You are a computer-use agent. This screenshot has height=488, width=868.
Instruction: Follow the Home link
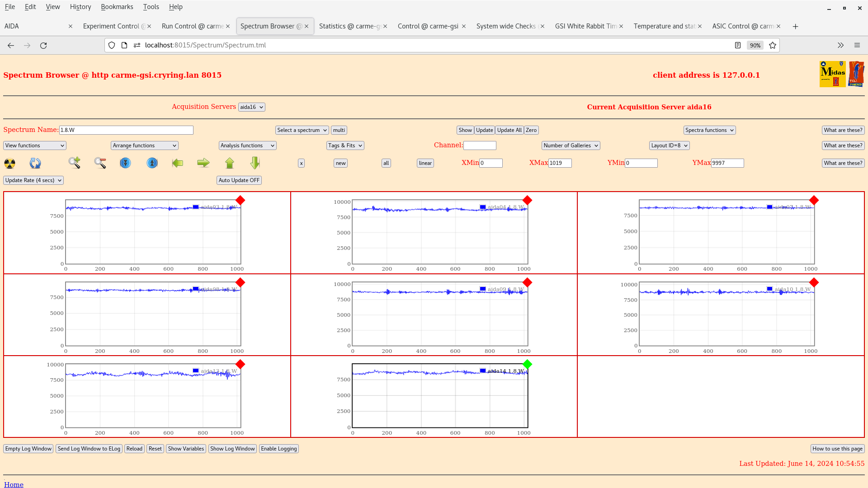[14, 484]
